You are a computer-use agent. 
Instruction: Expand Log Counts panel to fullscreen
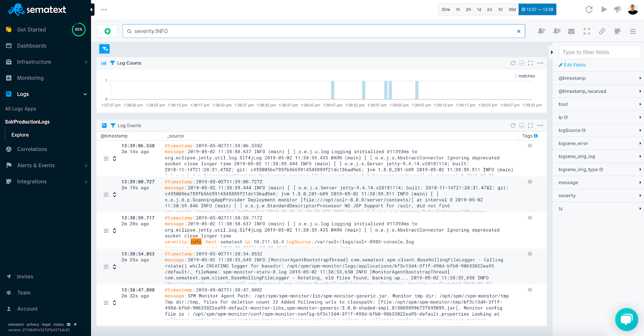[530, 63]
